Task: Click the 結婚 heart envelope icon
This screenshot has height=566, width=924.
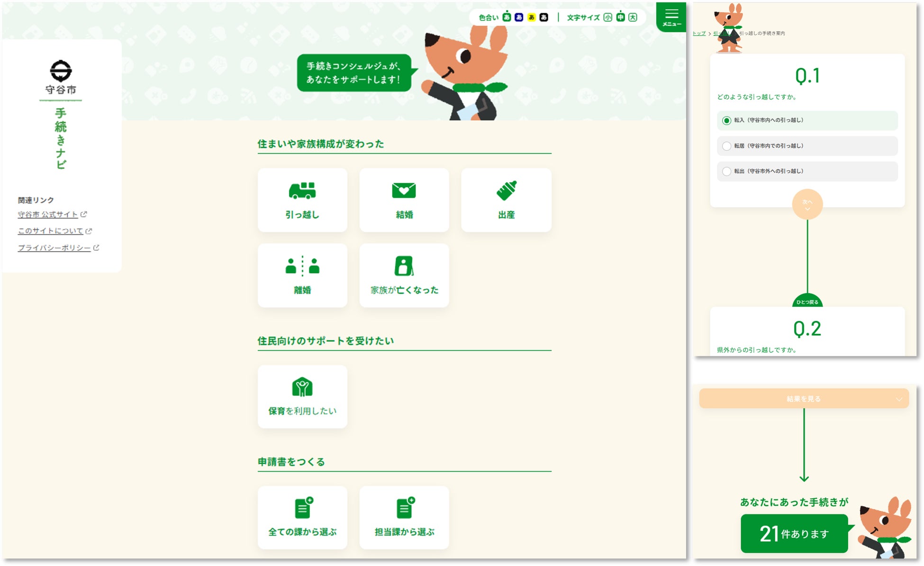Action: [404, 191]
